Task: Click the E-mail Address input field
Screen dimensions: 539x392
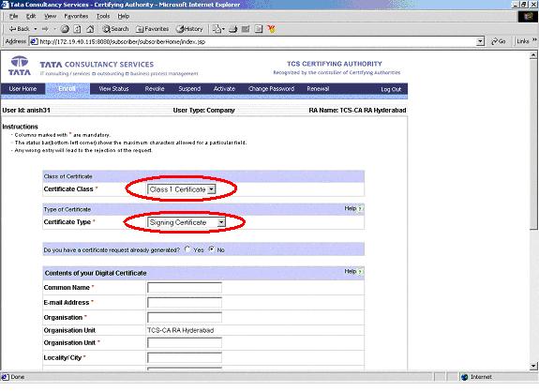Action: [x=185, y=302]
